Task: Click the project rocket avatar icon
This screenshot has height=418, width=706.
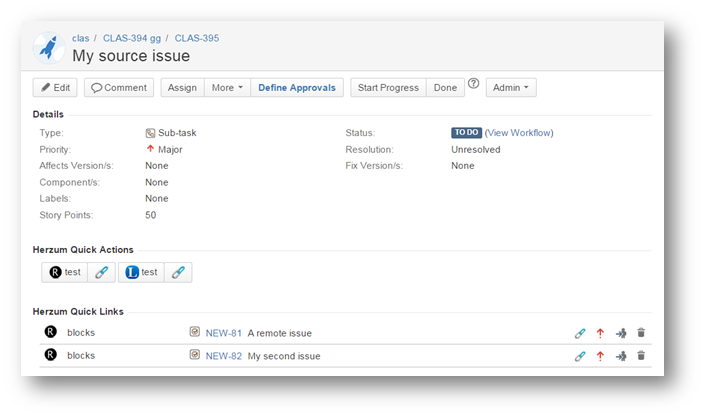Action: (x=49, y=47)
